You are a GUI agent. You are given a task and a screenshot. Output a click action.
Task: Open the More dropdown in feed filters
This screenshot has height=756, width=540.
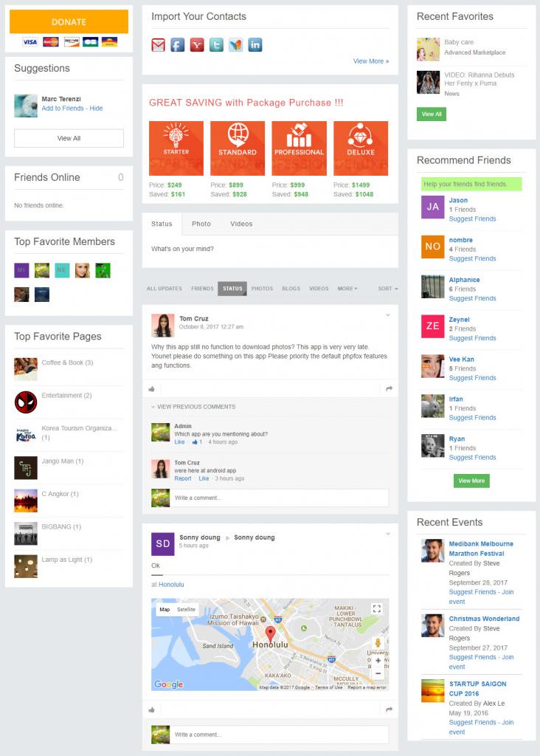click(347, 289)
